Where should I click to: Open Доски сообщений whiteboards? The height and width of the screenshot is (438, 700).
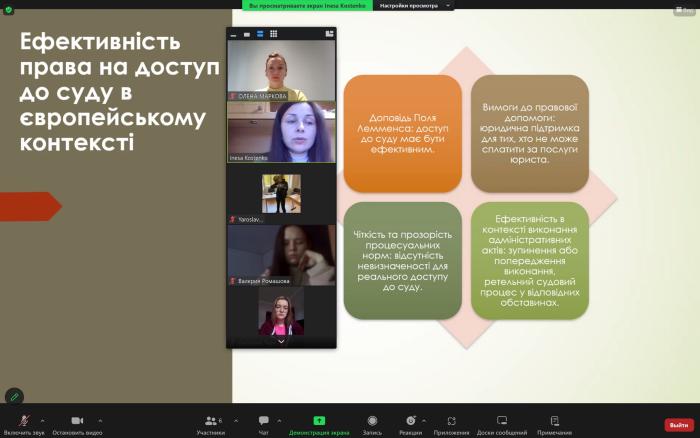pos(501,423)
